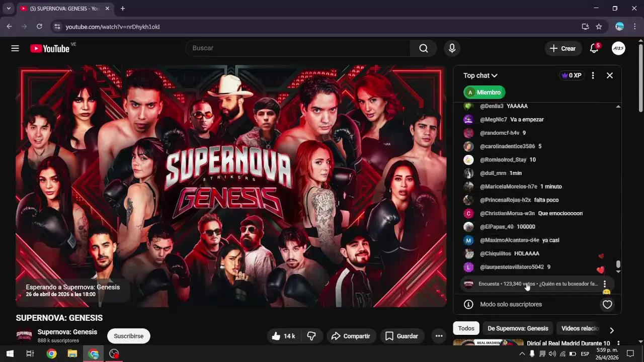Image resolution: width=644 pixels, height=362 pixels.
Task: Select @MegNic7 Va a empezar message
Action: [x=537, y=120]
